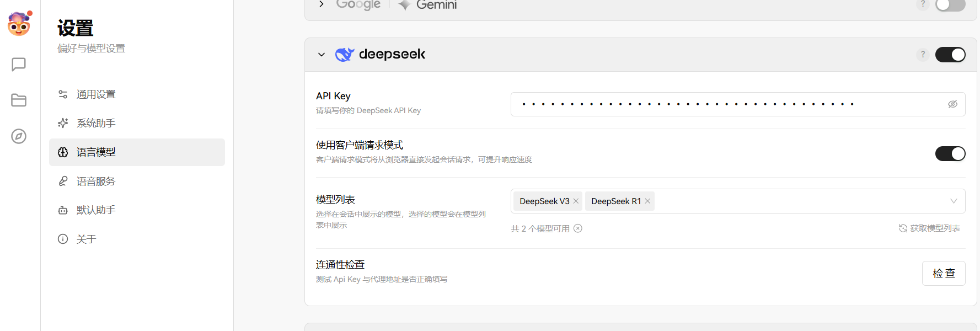Click the LobeChat avatar icon

click(x=19, y=24)
